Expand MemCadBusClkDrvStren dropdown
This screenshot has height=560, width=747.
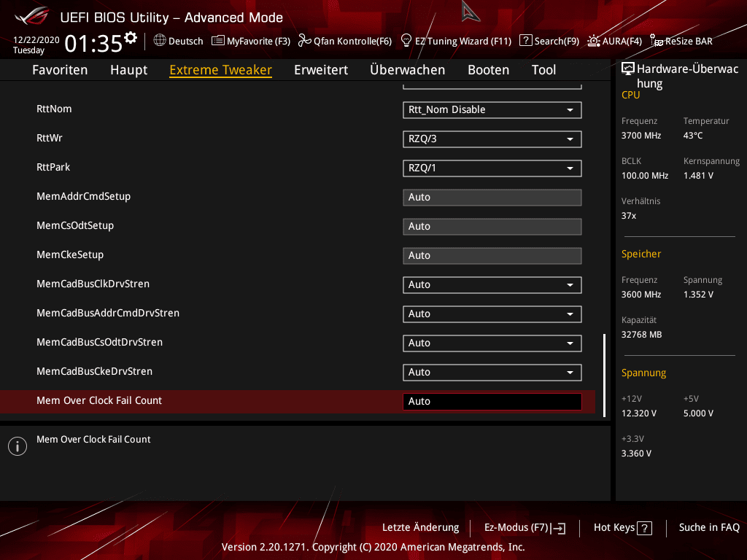pos(492,285)
